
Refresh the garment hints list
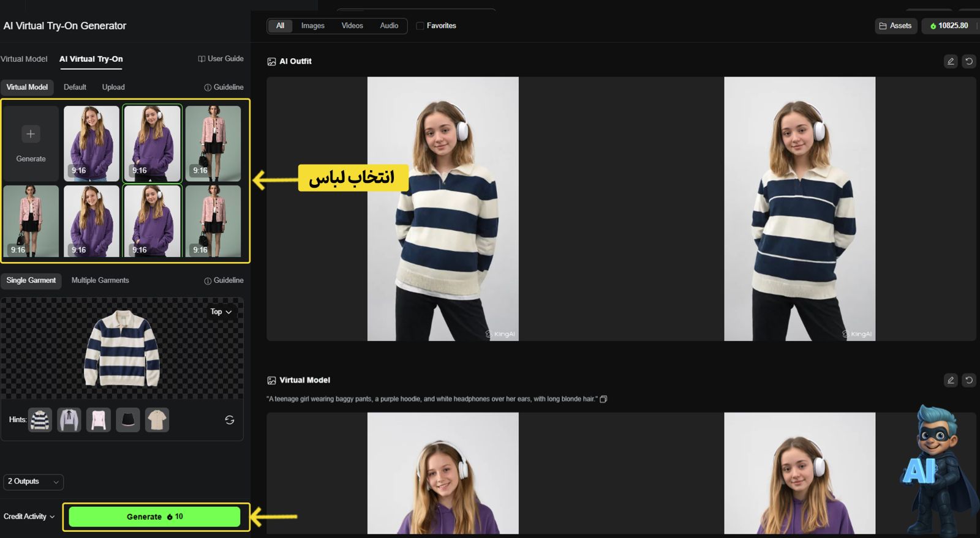click(x=230, y=420)
